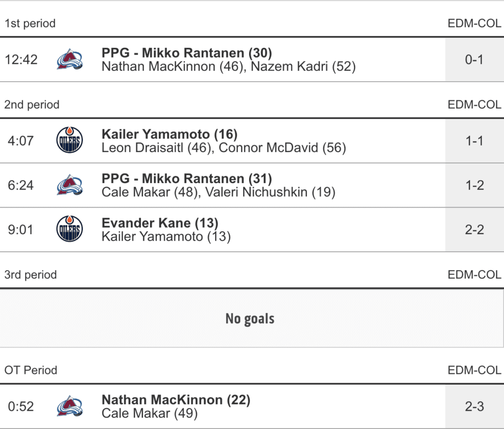Click Leon Draisaitl (46) assist name

(x=157, y=148)
